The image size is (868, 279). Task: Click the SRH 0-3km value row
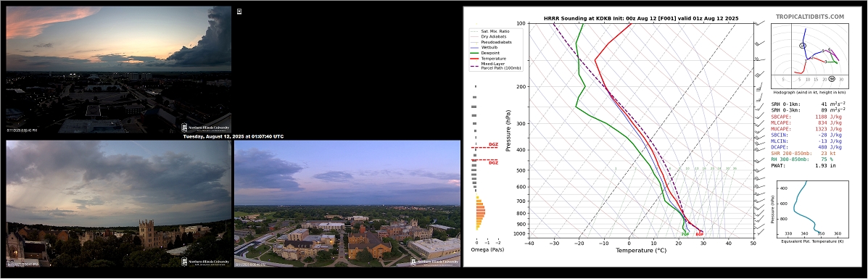(809, 110)
